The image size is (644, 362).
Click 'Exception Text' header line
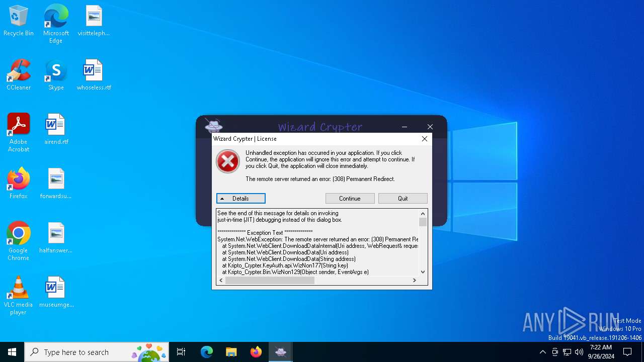pyautogui.click(x=265, y=233)
